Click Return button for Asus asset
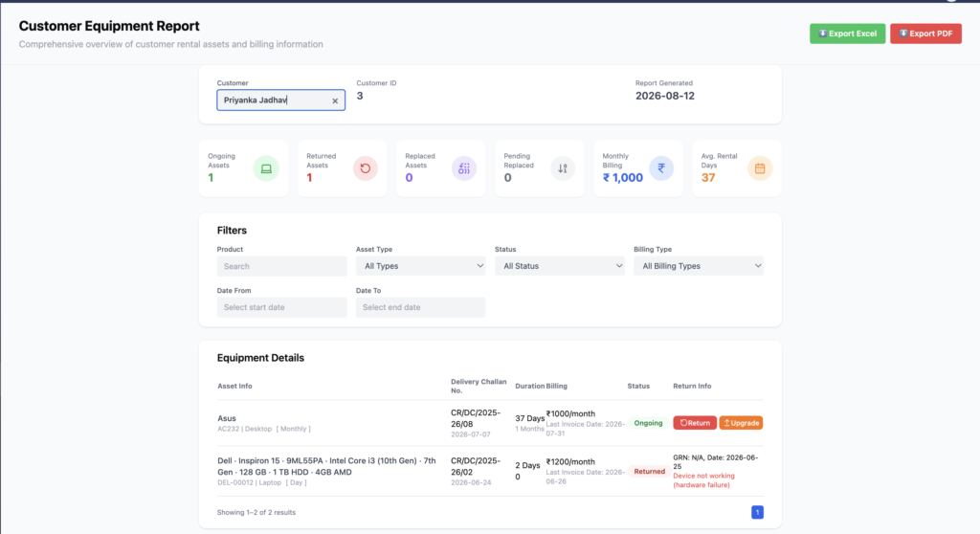980x534 pixels. click(x=695, y=423)
